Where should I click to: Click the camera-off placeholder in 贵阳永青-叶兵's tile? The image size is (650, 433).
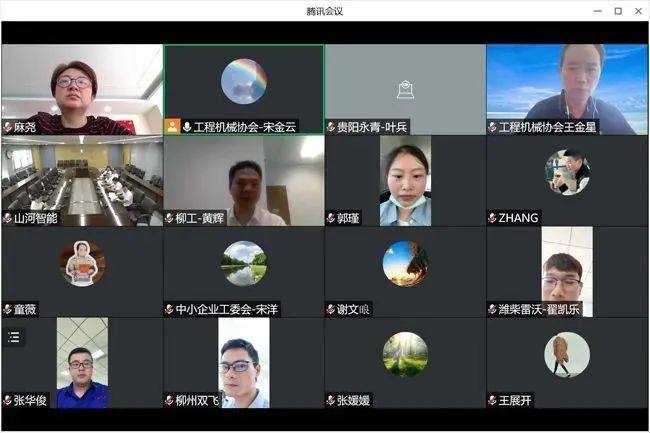tap(405, 90)
